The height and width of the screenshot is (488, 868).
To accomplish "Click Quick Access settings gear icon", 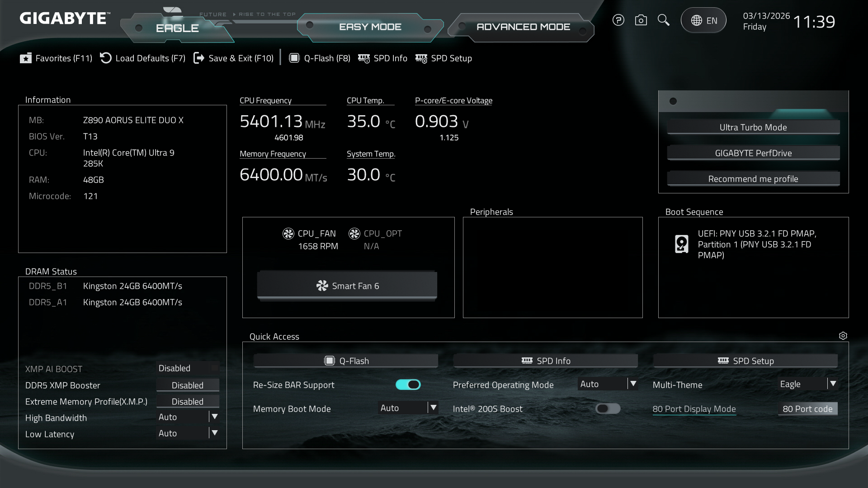I will [843, 336].
